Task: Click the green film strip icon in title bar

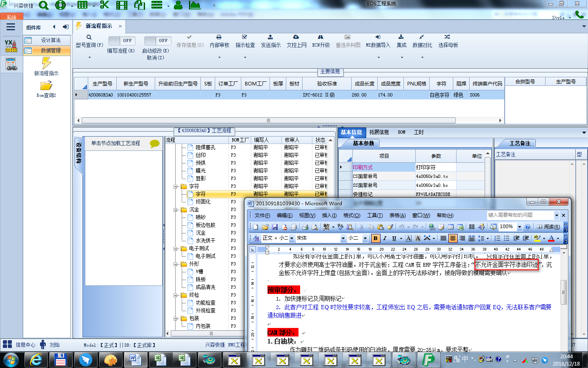Action: coord(122,5)
